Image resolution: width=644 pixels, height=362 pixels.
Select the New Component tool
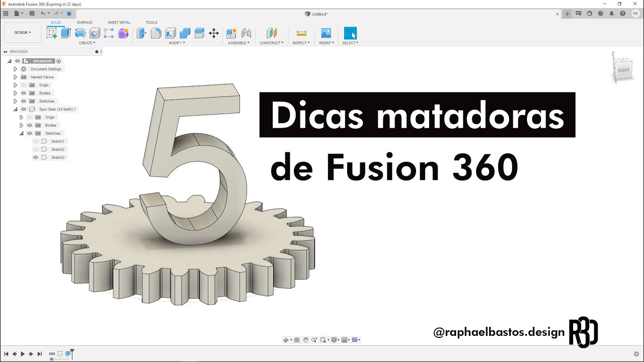coord(231,34)
